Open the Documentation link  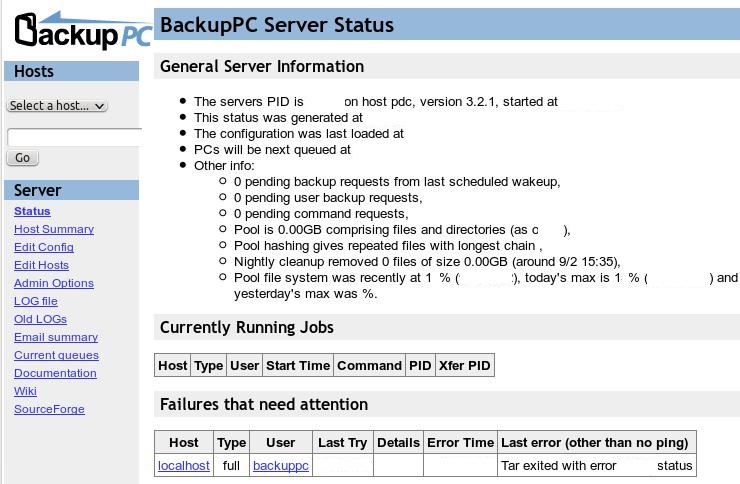pyautogui.click(x=55, y=373)
